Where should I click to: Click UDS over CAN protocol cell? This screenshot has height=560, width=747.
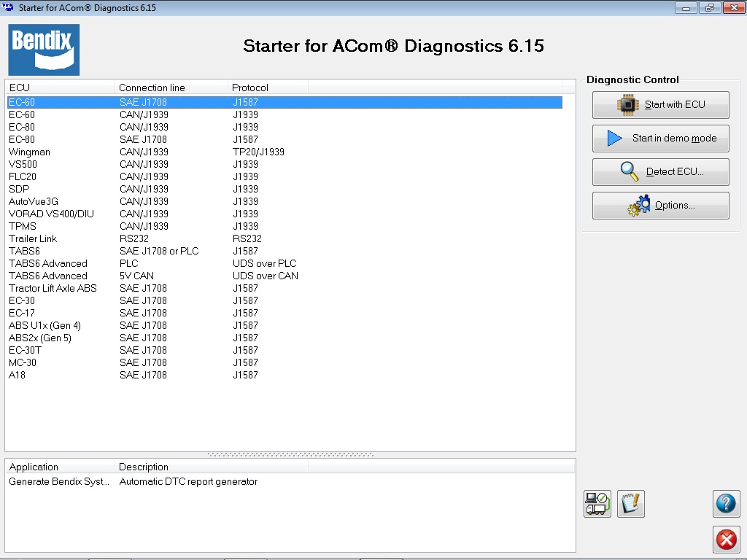coord(266,276)
